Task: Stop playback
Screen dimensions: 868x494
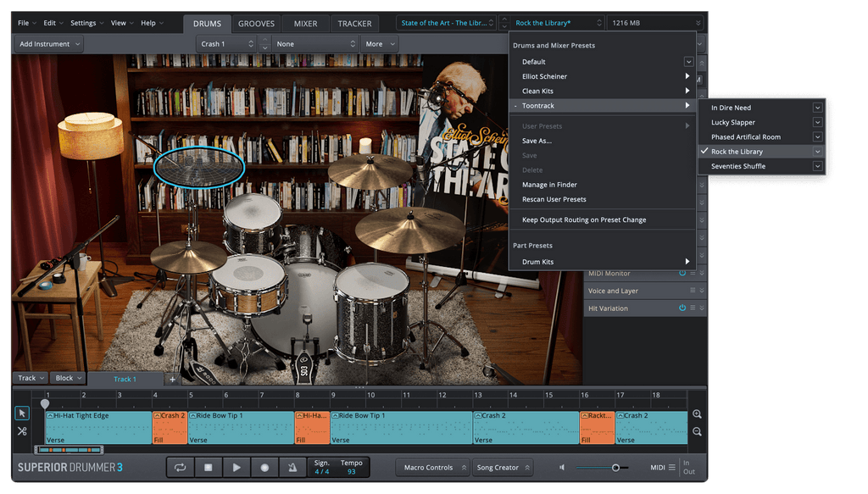Action: pyautogui.click(x=209, y=468)
